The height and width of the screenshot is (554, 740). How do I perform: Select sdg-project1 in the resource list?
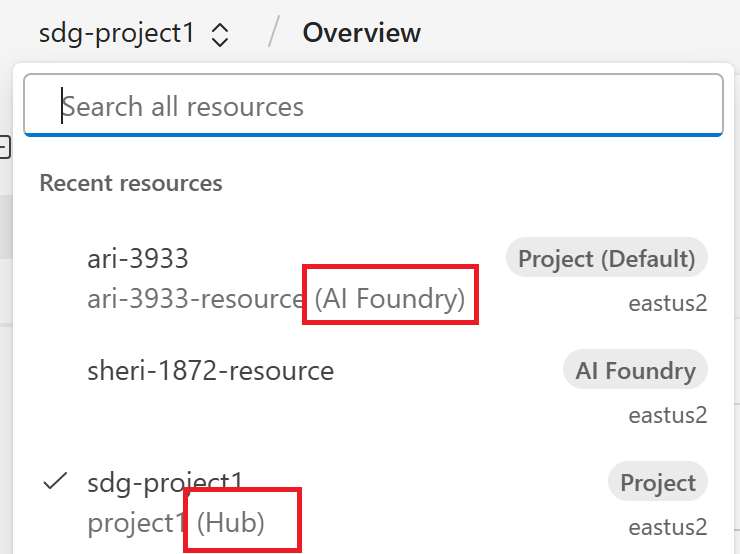coord(165,483)
